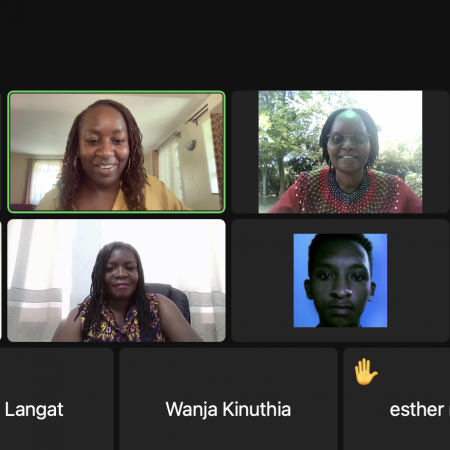
Task: Click dark letterbox left of outdoor video
Action: pyautogui.click(x=245, y=152)
